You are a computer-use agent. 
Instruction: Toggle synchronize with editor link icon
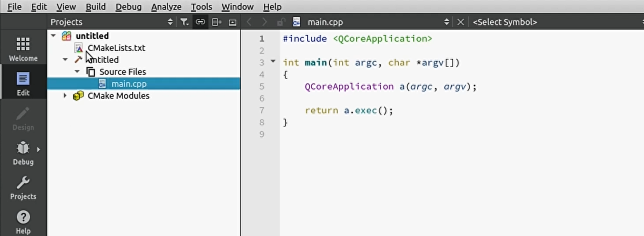200,22
